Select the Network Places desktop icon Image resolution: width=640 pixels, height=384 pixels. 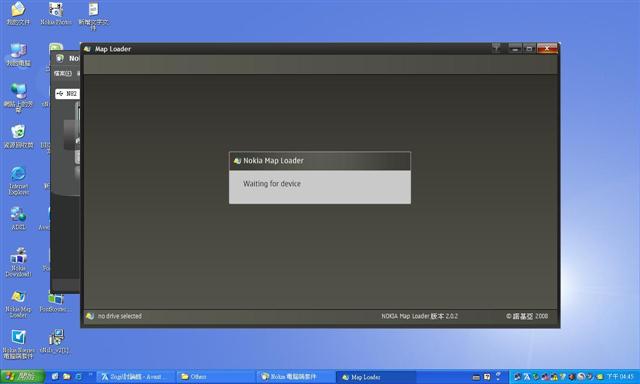tap(18, 98)
